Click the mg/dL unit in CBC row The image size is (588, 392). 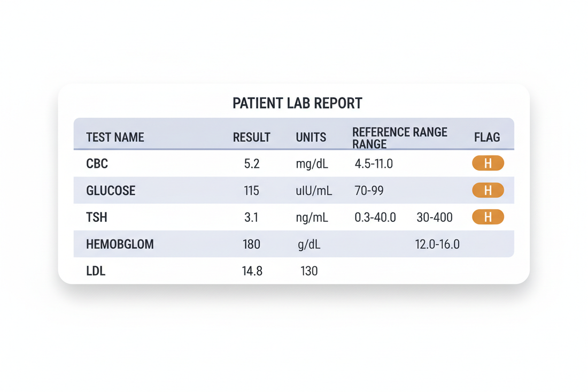tap(312, 164)
